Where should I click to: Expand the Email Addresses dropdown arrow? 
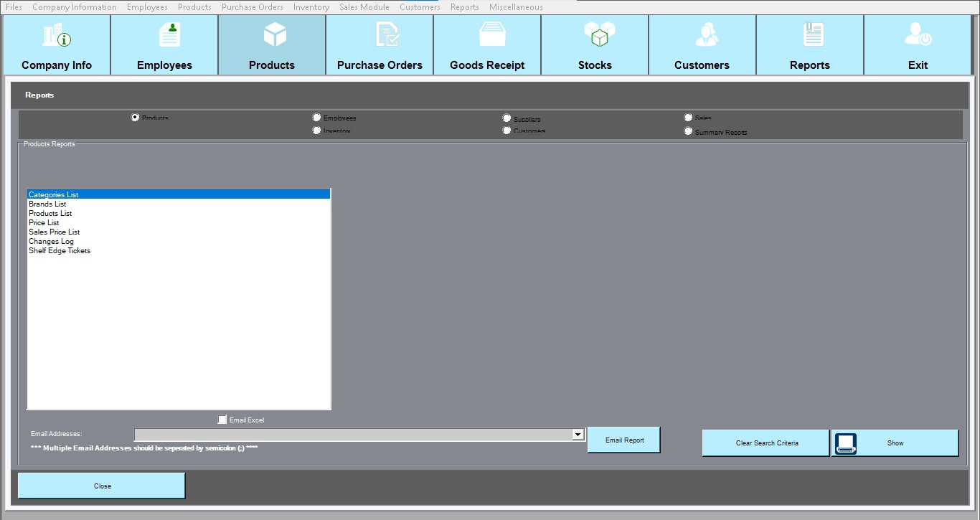click(x=578, y=435)
